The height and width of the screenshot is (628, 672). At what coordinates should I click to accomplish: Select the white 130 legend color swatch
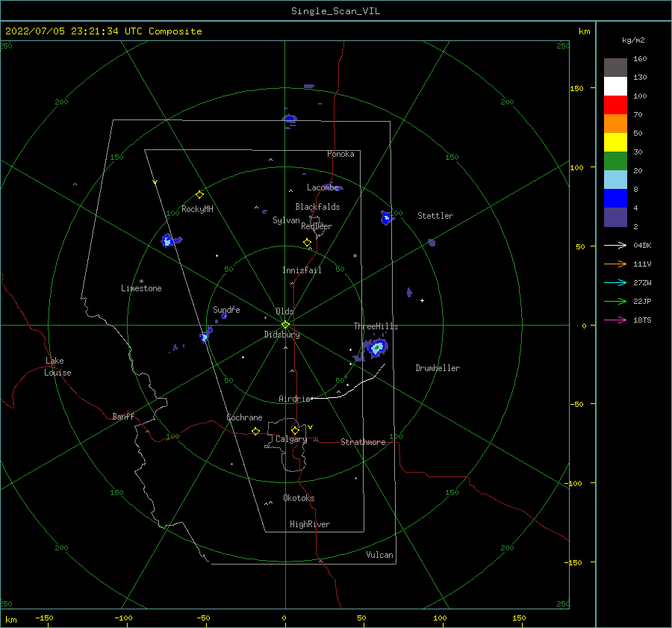coord(615,87)
